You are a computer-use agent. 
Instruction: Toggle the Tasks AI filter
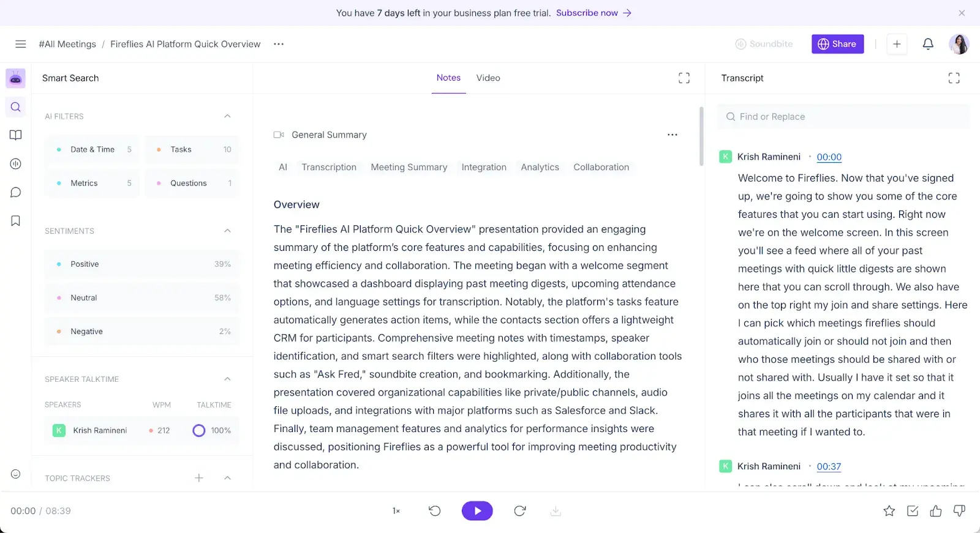[x=192, y=149]
